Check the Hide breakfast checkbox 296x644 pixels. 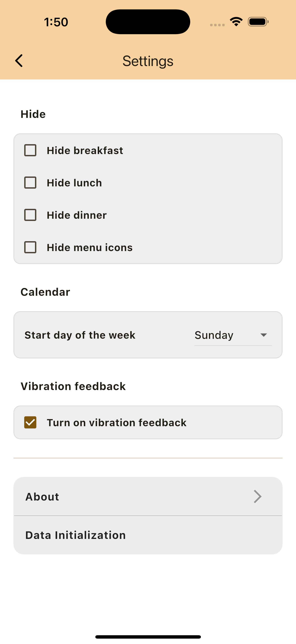(30, 150)
